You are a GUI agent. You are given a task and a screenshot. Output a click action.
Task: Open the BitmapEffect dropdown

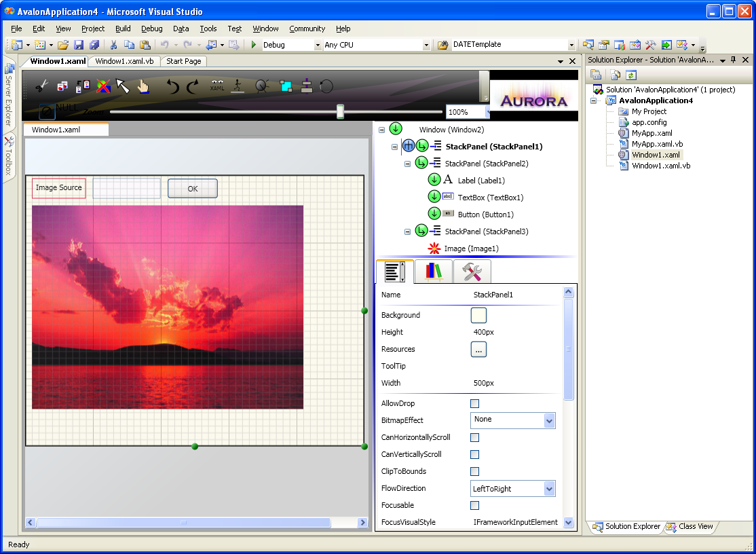pos(549,421)
